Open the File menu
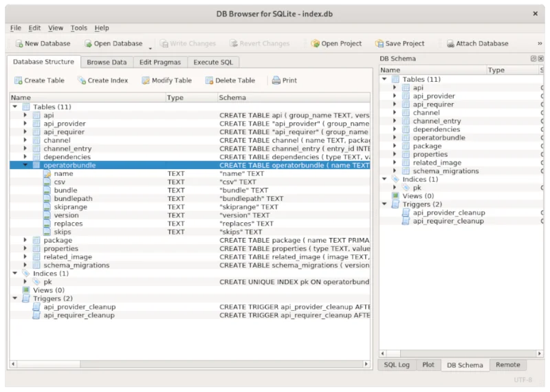550x392 pixels. (x=15, y=28)
